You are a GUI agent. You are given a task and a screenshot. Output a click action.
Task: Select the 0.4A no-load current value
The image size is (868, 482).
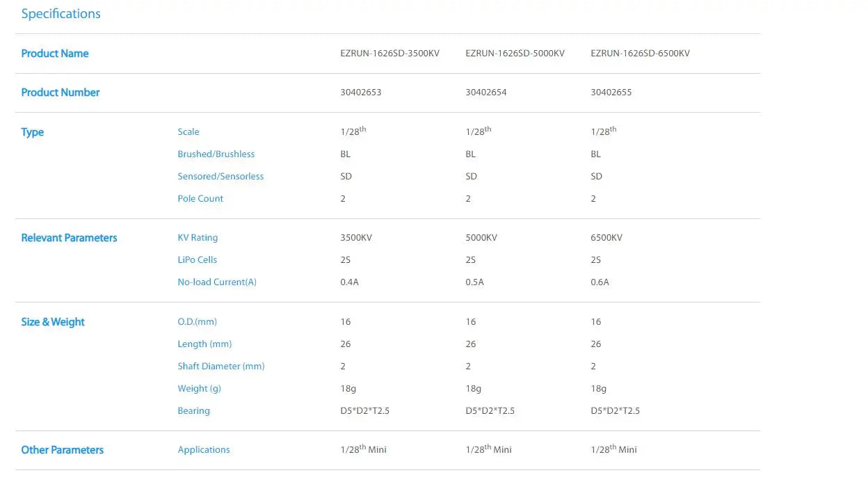coord(349,282)
